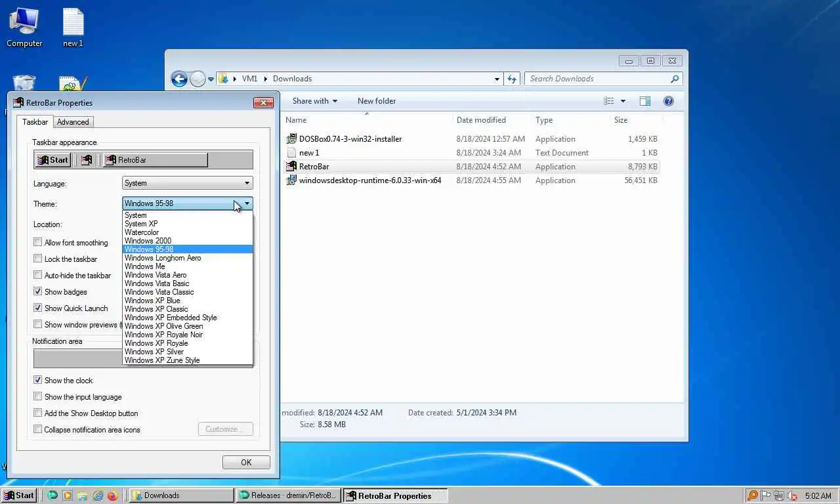Click the magnifier icon in system tray
The height and width of the screenshot is (504, 840).
[753, 495]
